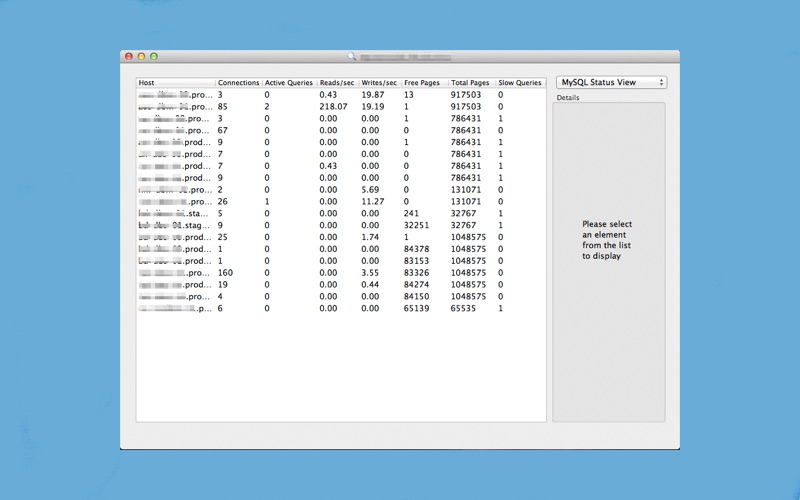This screenshot has width=800, height=500.
Task: Select the 83326 Free Pages cell
Action: point(416,272)
